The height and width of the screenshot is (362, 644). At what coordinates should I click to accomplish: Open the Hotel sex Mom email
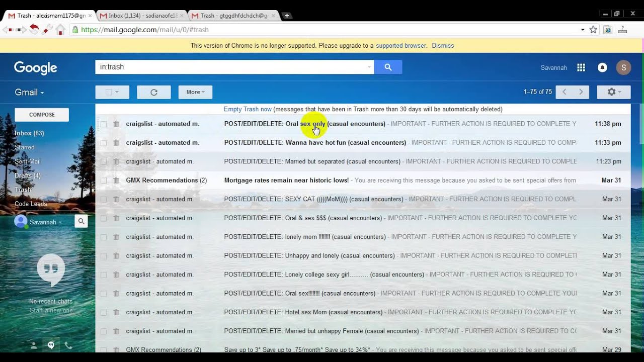click(362, 312)
